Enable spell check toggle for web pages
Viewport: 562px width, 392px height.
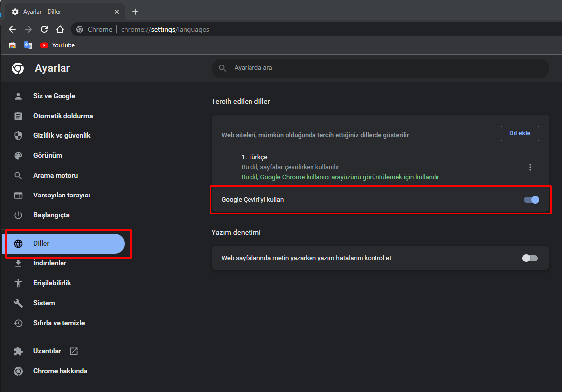[x=530, y=258]
